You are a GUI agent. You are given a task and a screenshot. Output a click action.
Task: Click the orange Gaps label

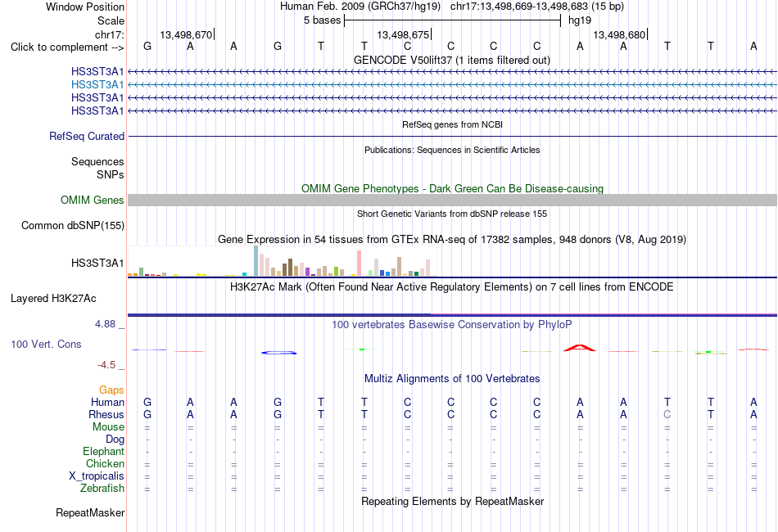pyautogui.click(x=111, y=390)
